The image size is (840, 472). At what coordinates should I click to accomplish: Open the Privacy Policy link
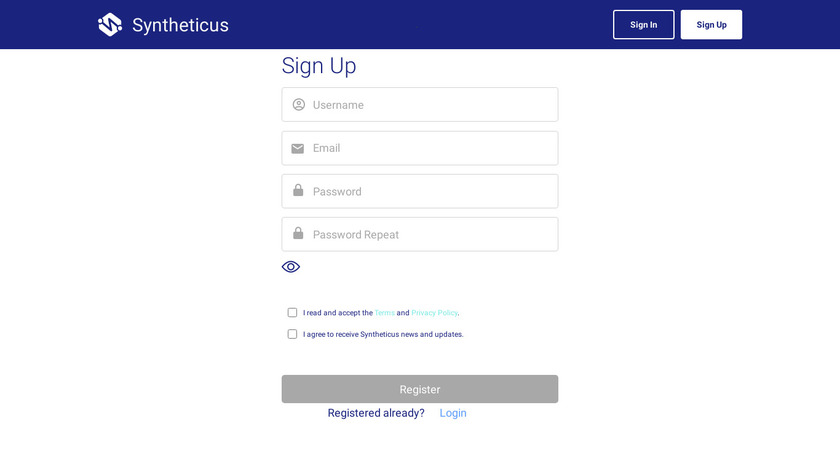(x=434, y=313)
